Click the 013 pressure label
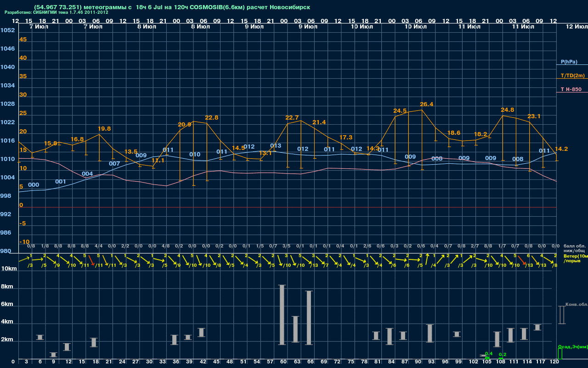 276,146
